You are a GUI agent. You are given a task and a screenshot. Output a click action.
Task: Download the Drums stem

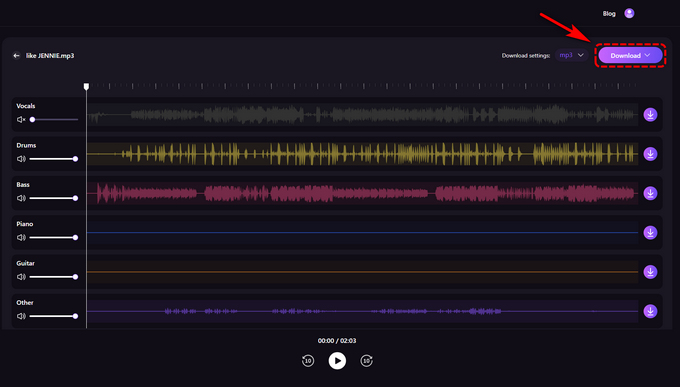coord(650,154)
